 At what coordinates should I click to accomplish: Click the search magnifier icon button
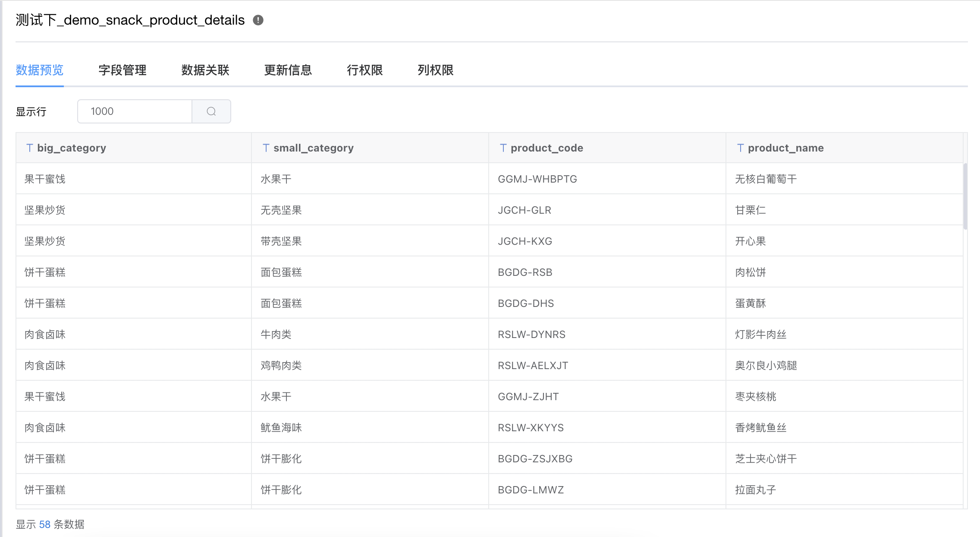211,111
